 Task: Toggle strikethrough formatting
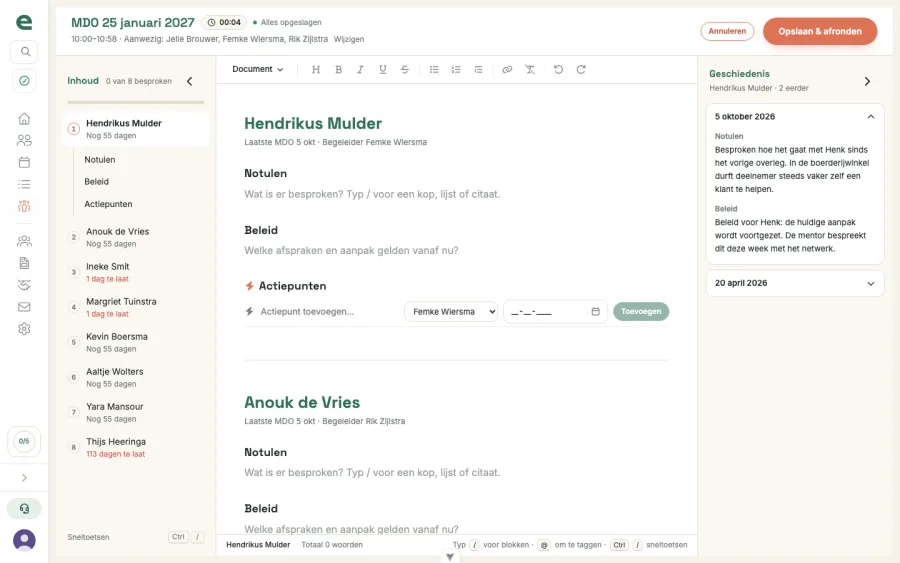[x=405, y=69]
